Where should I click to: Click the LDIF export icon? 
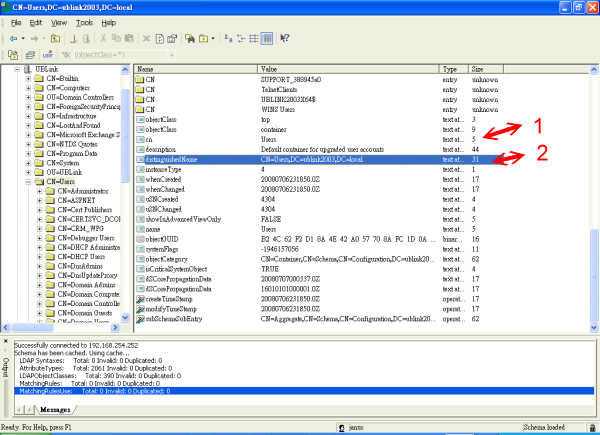coord(47,55)
